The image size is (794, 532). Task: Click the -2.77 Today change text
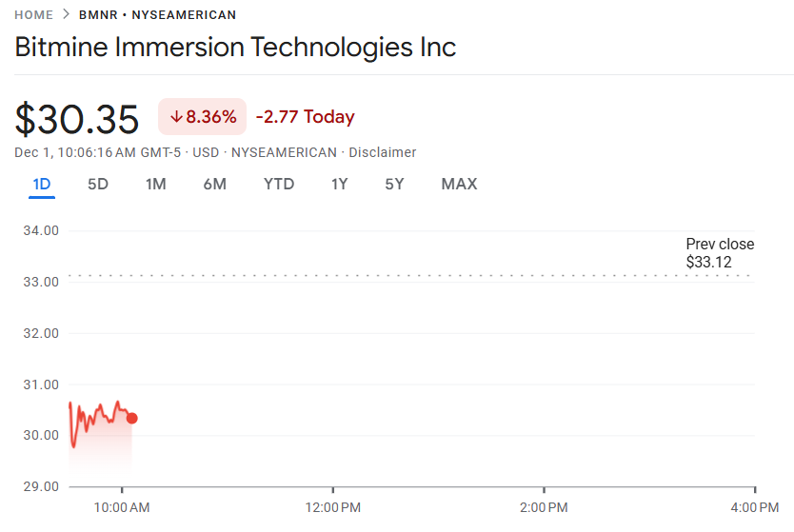(305, 117)
